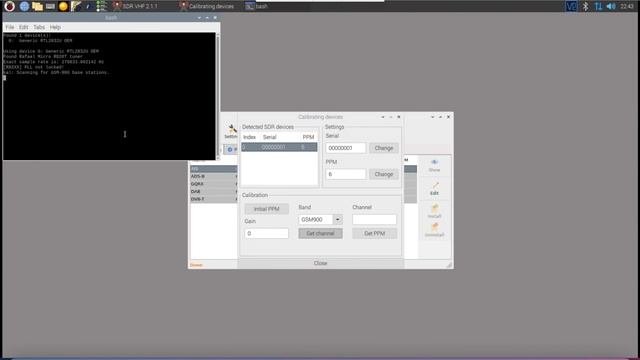The height and width of the screenshot is (360, 640).
Task: Open the Band GSM900 dropdown arrow
Action: 338,219
